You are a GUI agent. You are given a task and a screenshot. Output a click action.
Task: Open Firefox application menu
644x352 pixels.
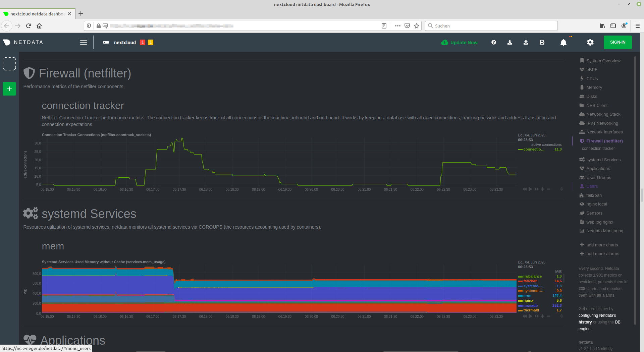pos(638,26)
